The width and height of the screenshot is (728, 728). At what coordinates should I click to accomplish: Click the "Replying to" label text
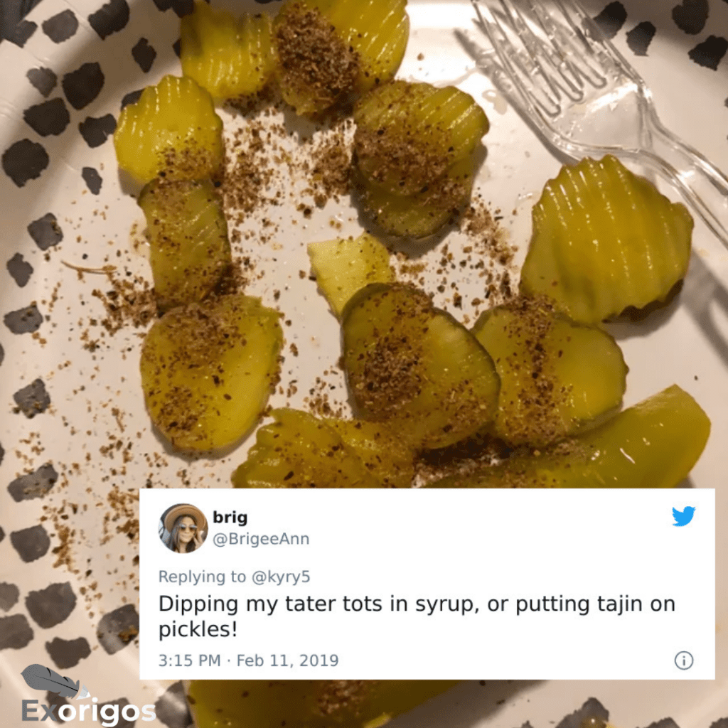coord(202,577)
